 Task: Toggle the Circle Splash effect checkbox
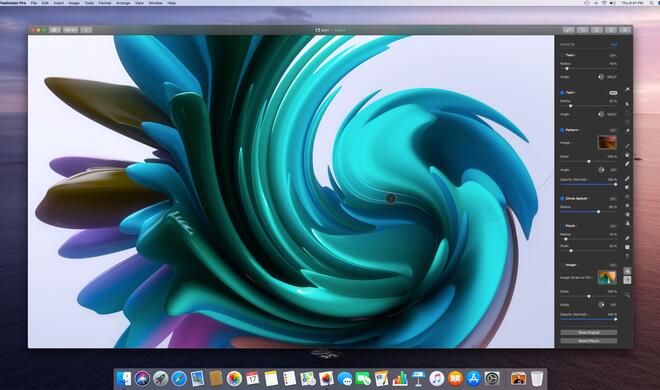click(562, 198)
